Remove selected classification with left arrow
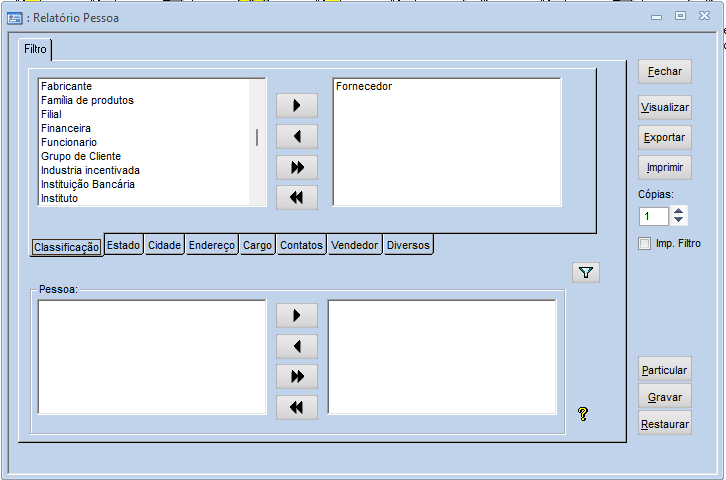Viewport: 726px width, 480px height. [296, 136]
